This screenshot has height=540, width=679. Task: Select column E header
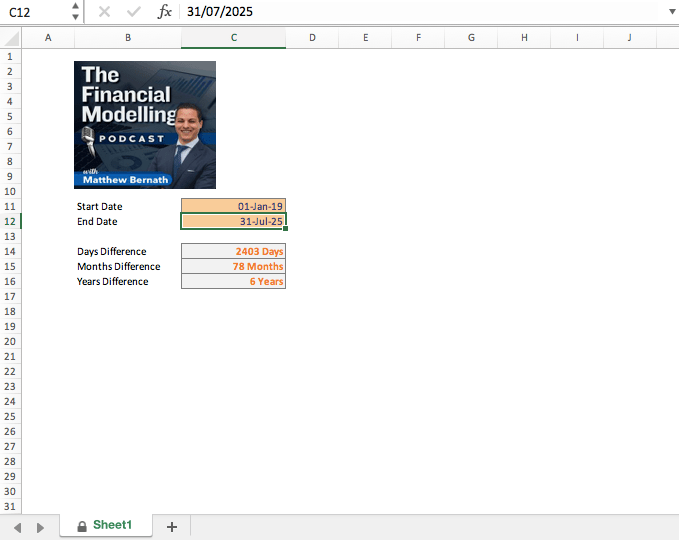365,38
